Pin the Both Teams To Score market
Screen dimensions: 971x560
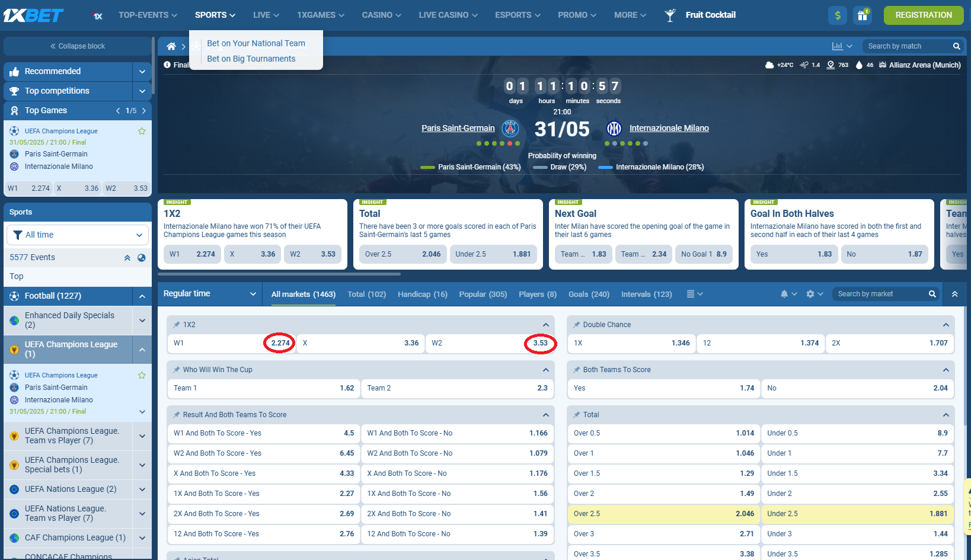point(577,370)
